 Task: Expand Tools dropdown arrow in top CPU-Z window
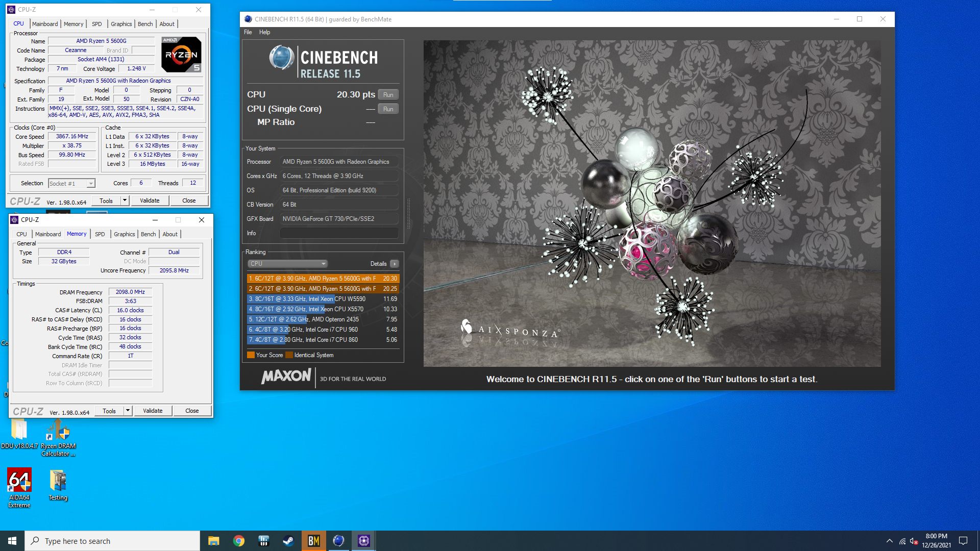pos(125,201)
